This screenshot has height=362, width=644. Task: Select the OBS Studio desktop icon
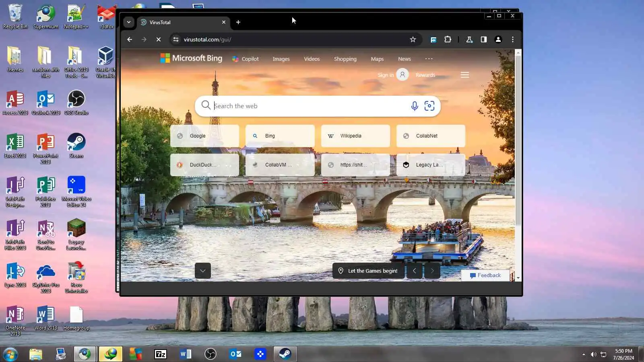point(76,103)
